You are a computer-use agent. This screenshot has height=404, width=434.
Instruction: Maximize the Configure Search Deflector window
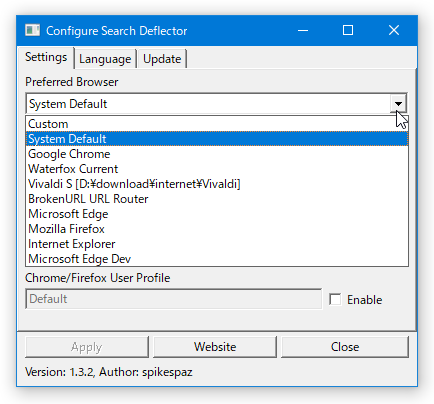click(348, 30)
